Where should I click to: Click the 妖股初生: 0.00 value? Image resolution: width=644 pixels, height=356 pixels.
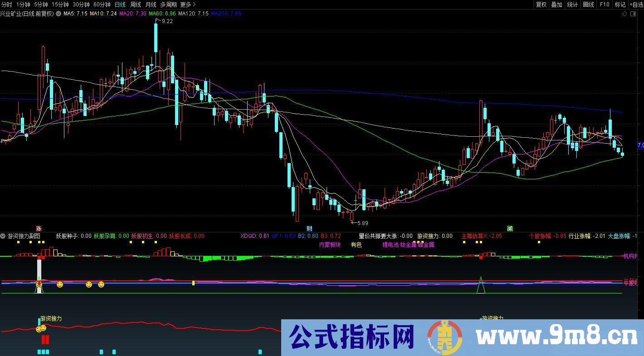point(149,236)
